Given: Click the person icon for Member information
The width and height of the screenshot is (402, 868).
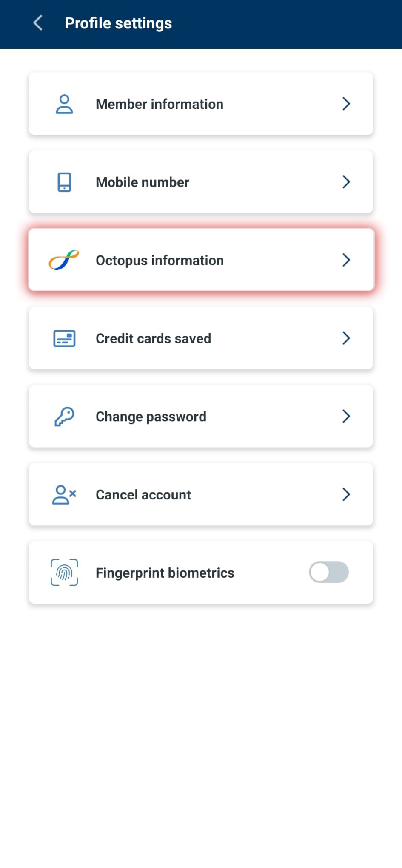Looking at the screenshot, I should click(64, 104).
